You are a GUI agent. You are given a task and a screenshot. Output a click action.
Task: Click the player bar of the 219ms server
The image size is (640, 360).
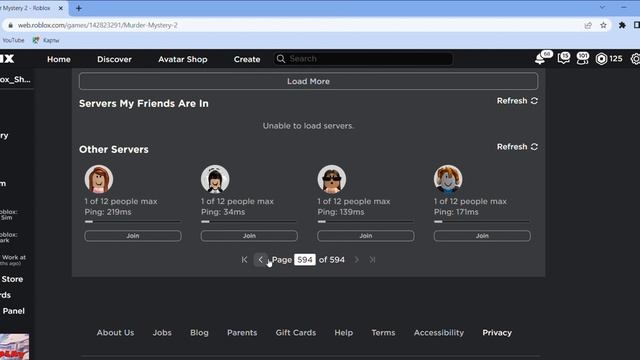(133, 222)
